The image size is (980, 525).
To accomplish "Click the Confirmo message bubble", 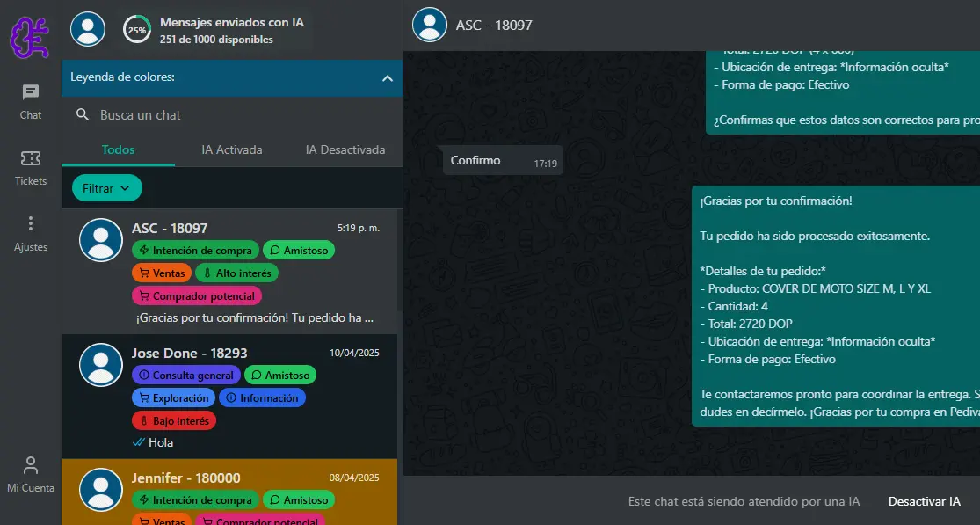I will click(x=503, y=161).
